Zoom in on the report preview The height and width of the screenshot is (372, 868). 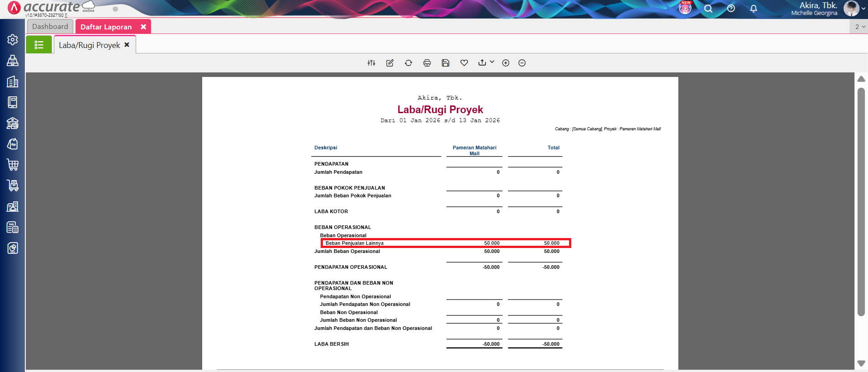coord(506,63)
